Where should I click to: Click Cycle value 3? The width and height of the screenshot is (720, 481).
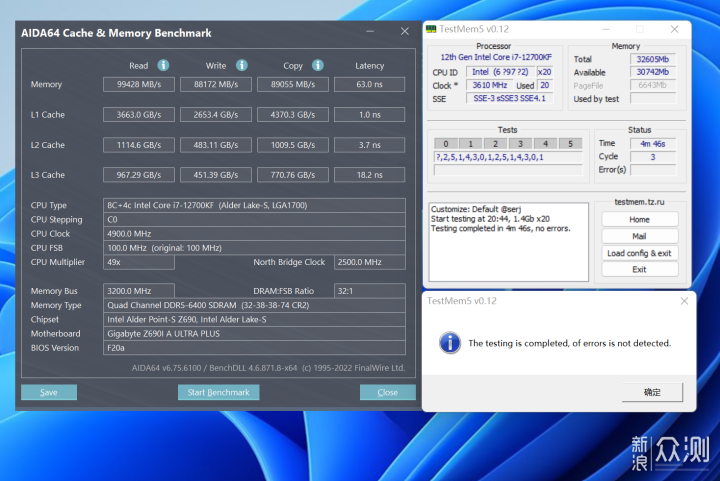[652, 157]
